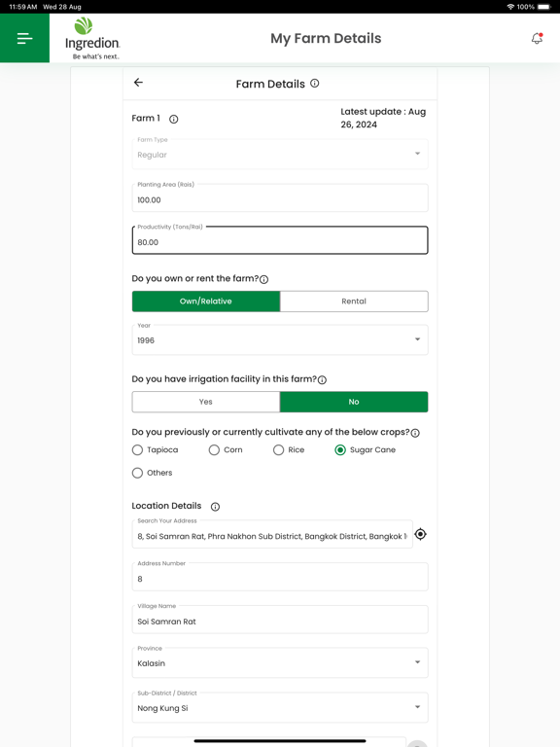
Task: Open notifications bell
Action: click(537, 38)
